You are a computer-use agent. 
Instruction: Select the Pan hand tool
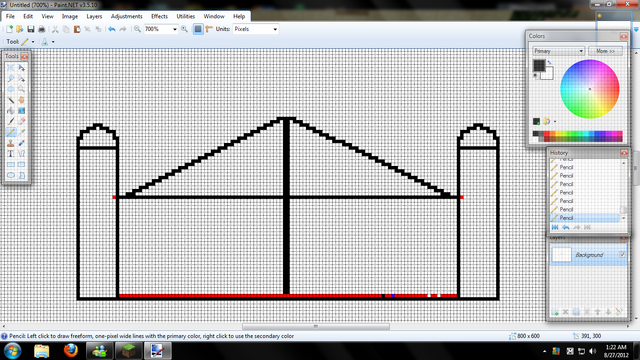21,100
